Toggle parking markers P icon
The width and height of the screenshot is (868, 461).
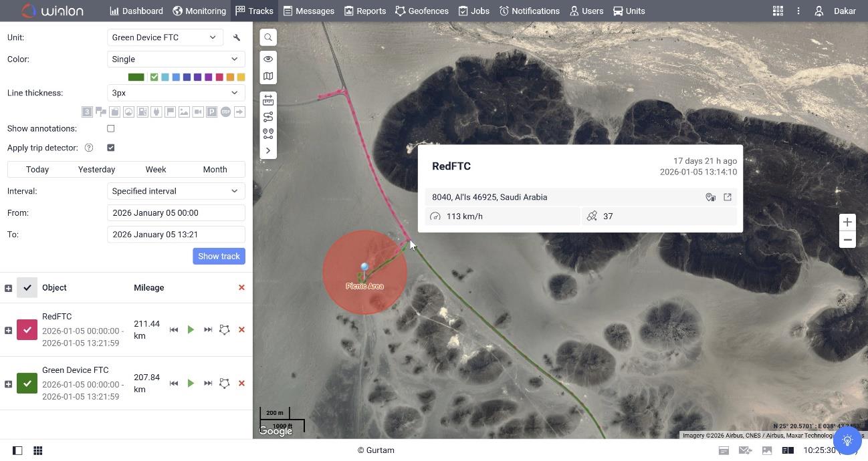(x=212, y=112)
